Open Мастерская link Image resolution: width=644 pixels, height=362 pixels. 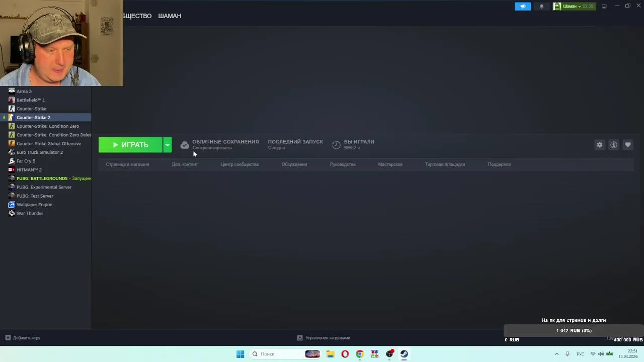pos(390,164)
